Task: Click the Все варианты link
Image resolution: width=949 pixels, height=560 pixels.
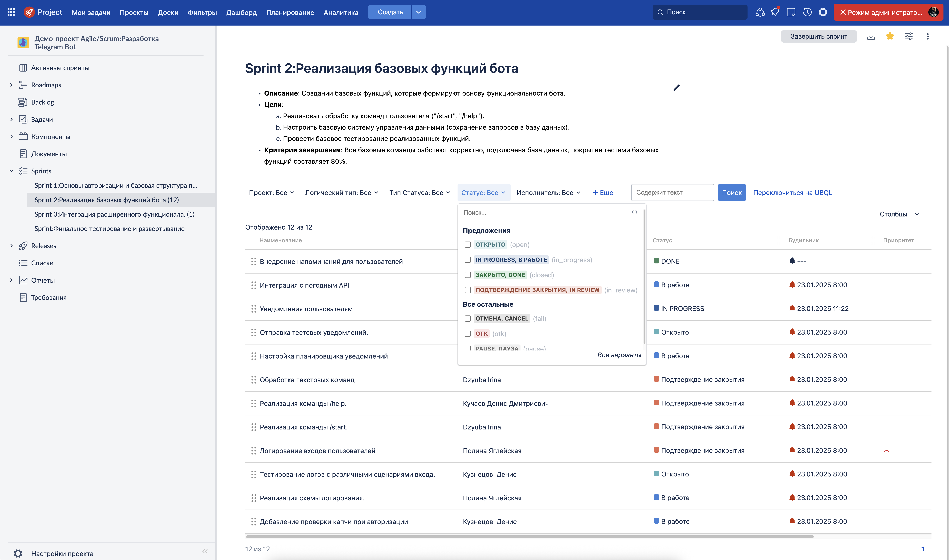Action: coord(619,355)
